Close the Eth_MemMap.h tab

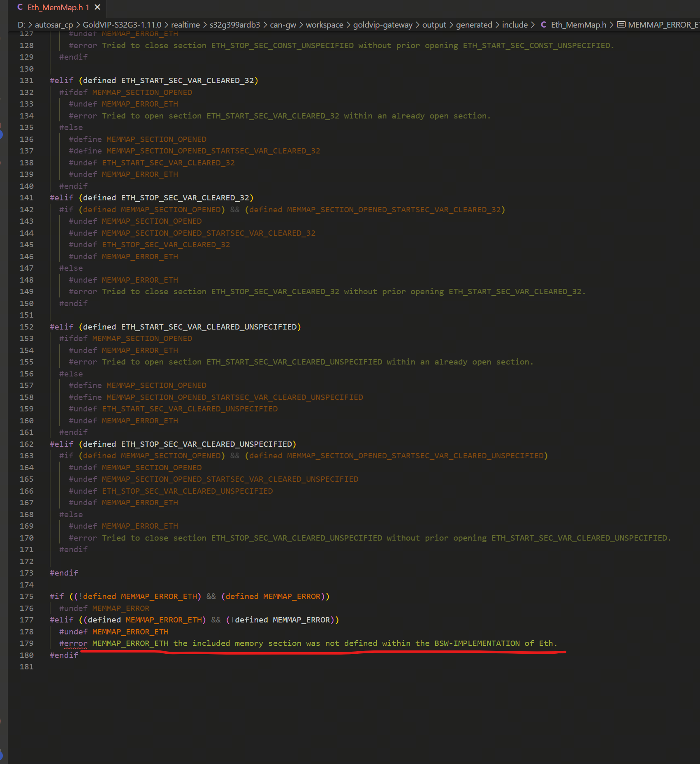(97, 7)
